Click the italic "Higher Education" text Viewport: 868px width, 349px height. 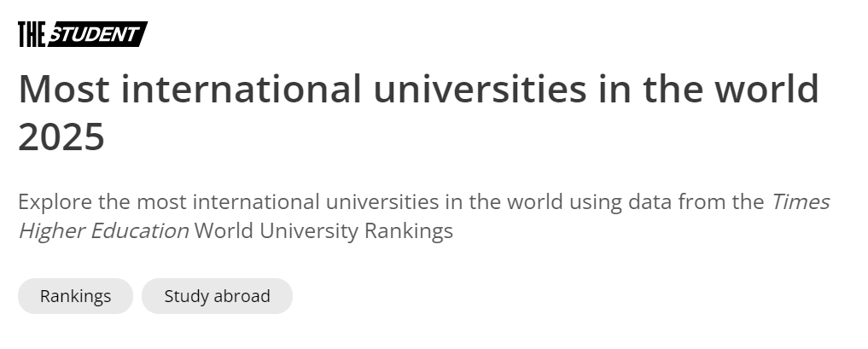pyautogui.click(x=103, y=230)
